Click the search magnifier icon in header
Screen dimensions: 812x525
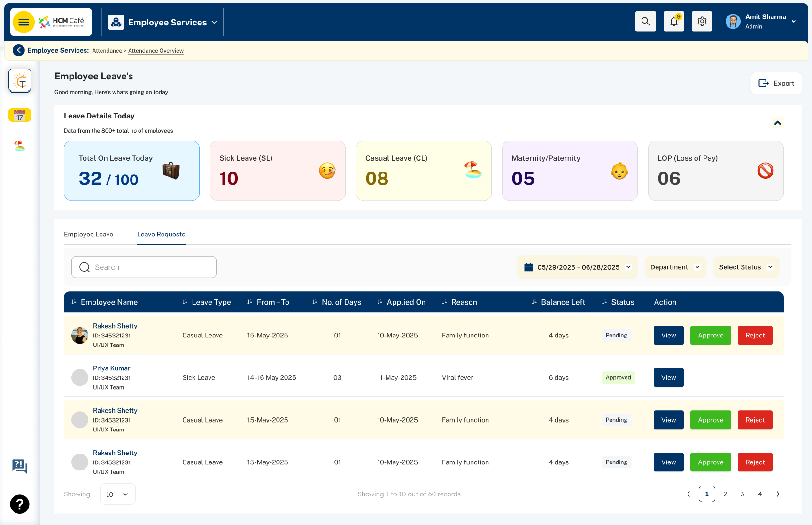click(x=646, y=22)
